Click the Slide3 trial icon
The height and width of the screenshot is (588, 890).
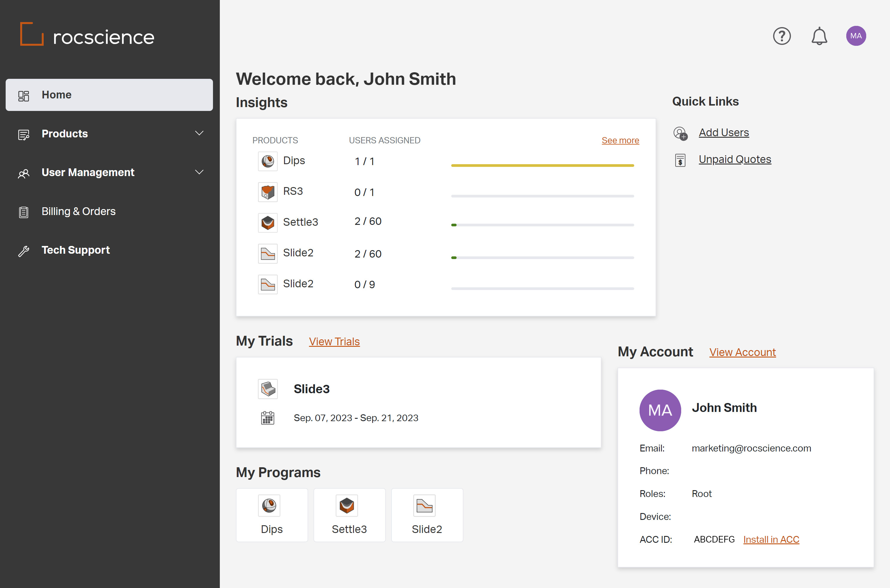[268, 389]
